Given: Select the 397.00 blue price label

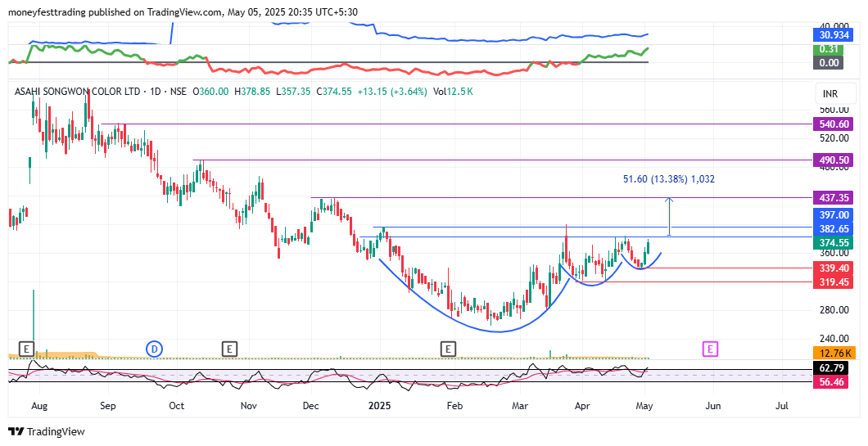Looking at the screenshot, I should point(833,214).
